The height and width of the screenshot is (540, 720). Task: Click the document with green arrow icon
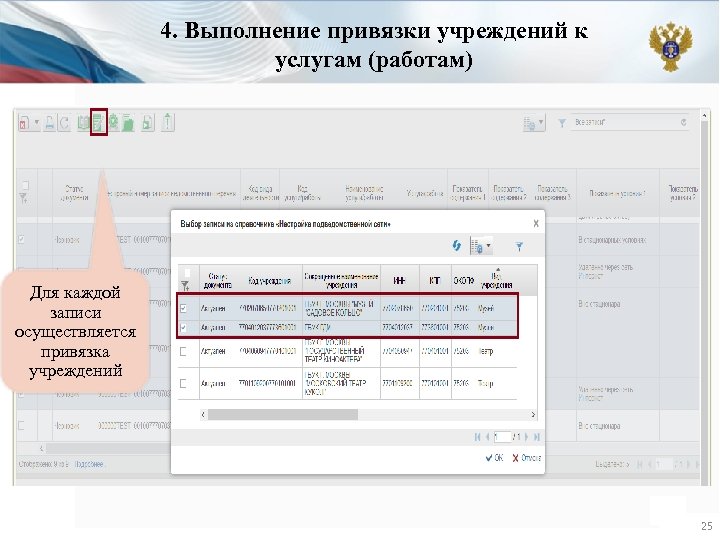pyautogui.click(x=148, y=123)
